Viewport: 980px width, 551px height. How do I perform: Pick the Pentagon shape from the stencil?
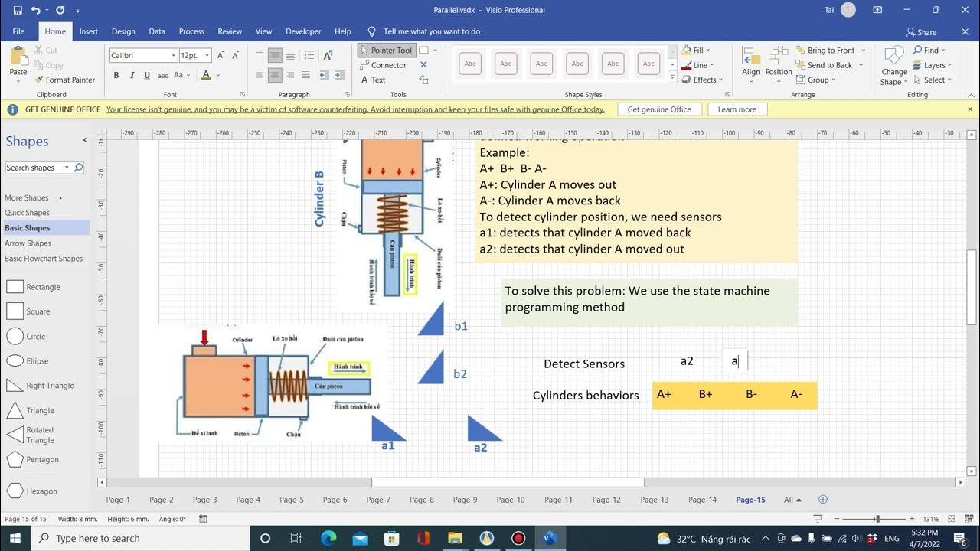[x=33, y=459]
